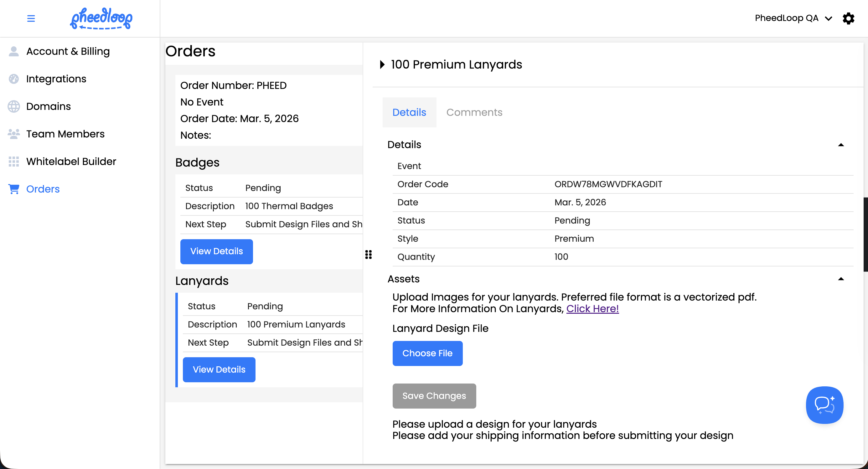Image resolution: width=868 pixels, height=469 pixels.
Task: View Details of the Badges order
Action: pyautogui.click(x=216, y=251)
